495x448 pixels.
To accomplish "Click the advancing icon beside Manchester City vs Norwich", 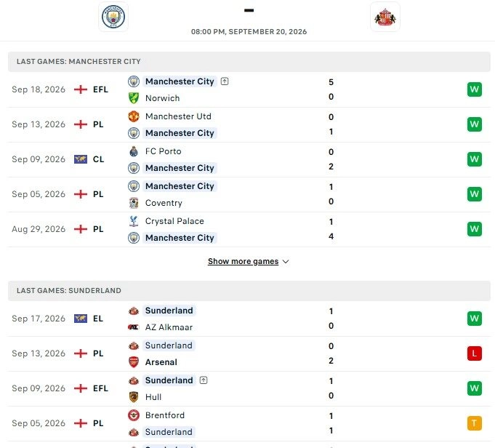I will pyautogui.click(x=225, y=81).
